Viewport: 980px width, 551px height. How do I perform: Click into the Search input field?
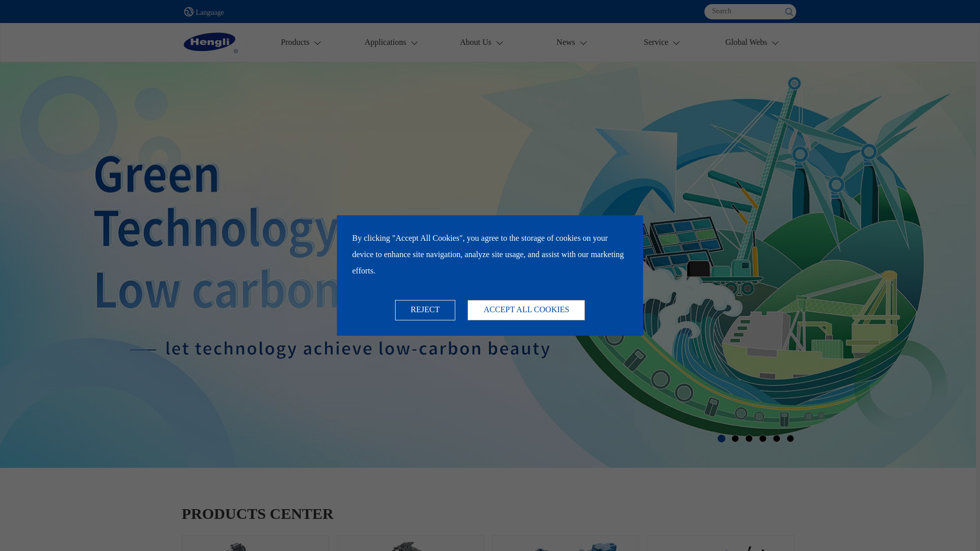743,11
